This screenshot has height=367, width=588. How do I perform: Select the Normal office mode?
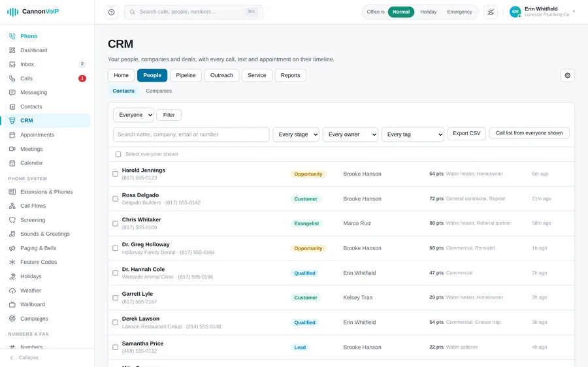(x=401, y=12)
